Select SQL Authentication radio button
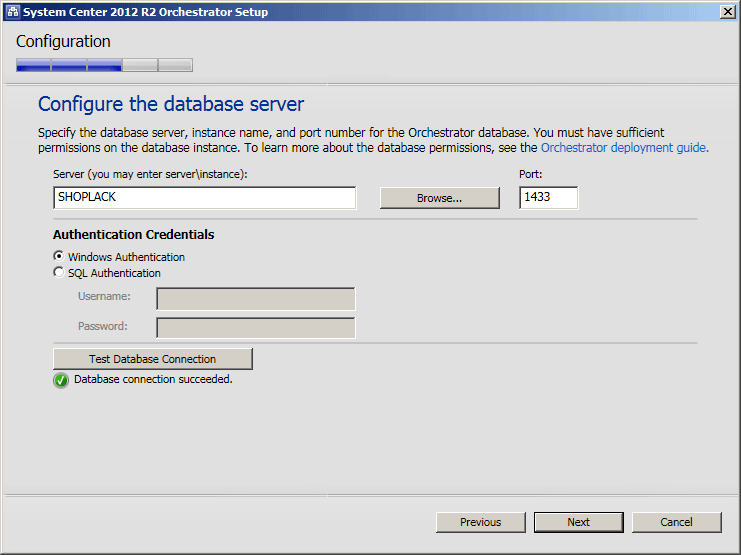 [59, 272]
